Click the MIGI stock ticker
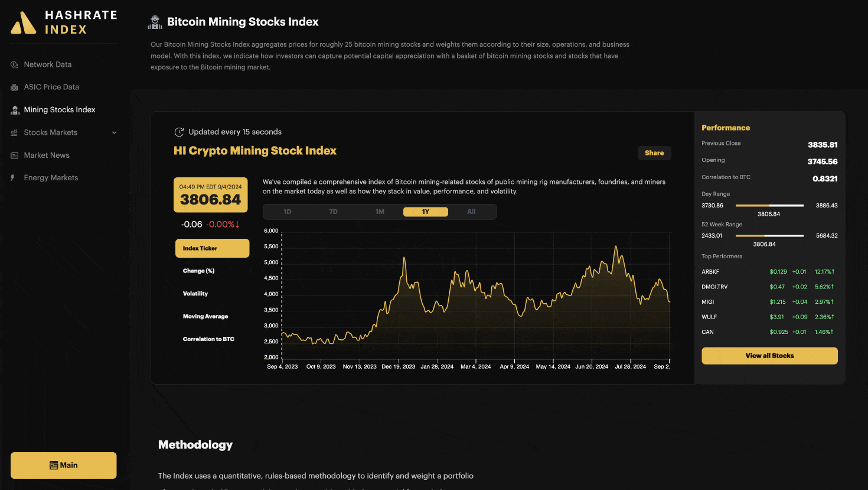Image resolution: width=868 pixels, height=490 pixels. tap(708, 302)
